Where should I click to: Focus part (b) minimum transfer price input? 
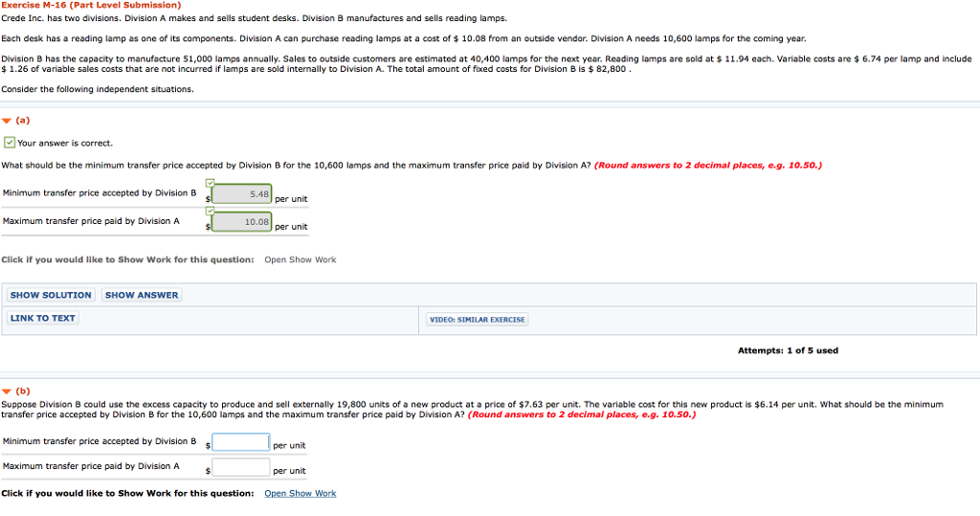click(240, 442)
